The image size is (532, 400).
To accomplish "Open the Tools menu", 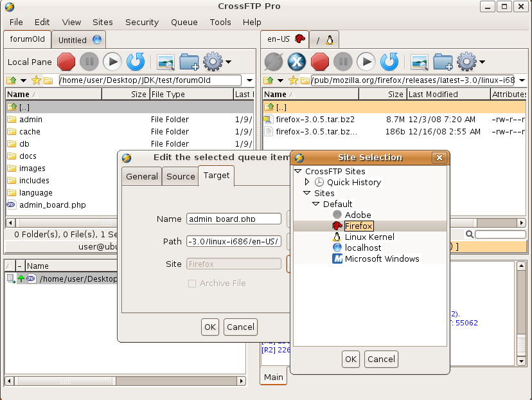I will click(x=220, y=22).
